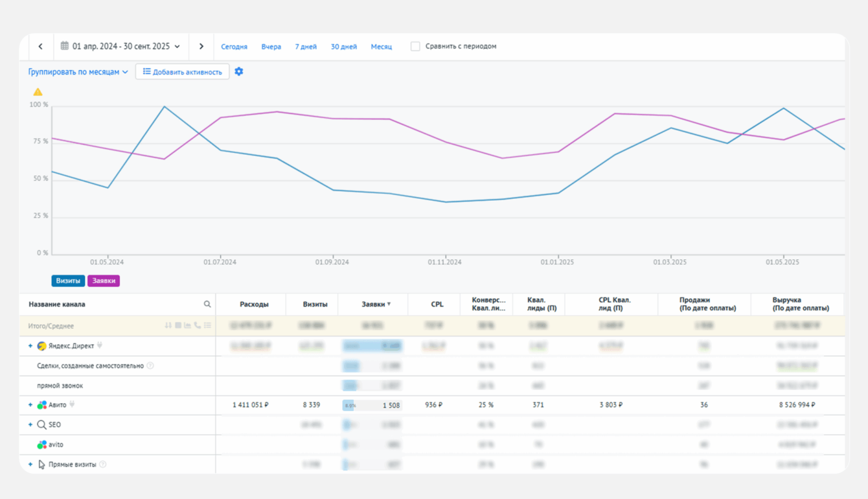Toggle the Заявки series in chart legend
The height and width of the screenshot is (499, 868).
point(104,281)
